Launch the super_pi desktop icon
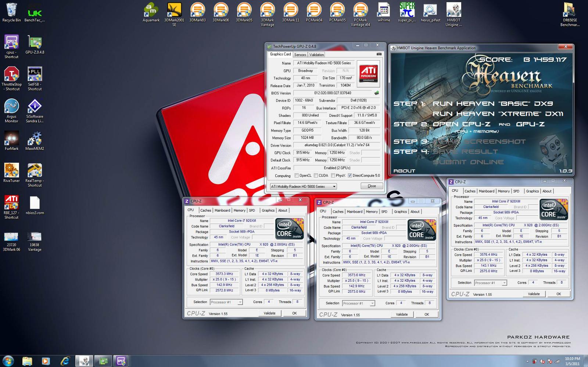This screenshot has height=367, width=588. tap(407, 12)
